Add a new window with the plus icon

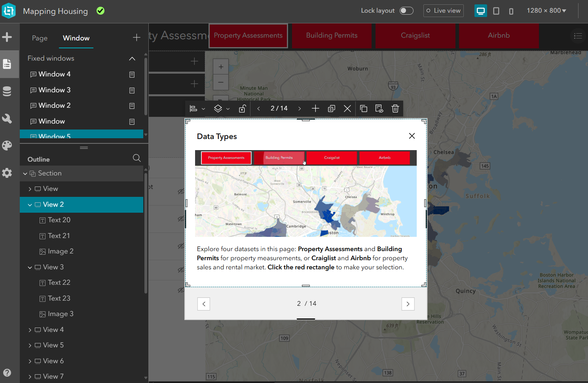coord(137,38)
